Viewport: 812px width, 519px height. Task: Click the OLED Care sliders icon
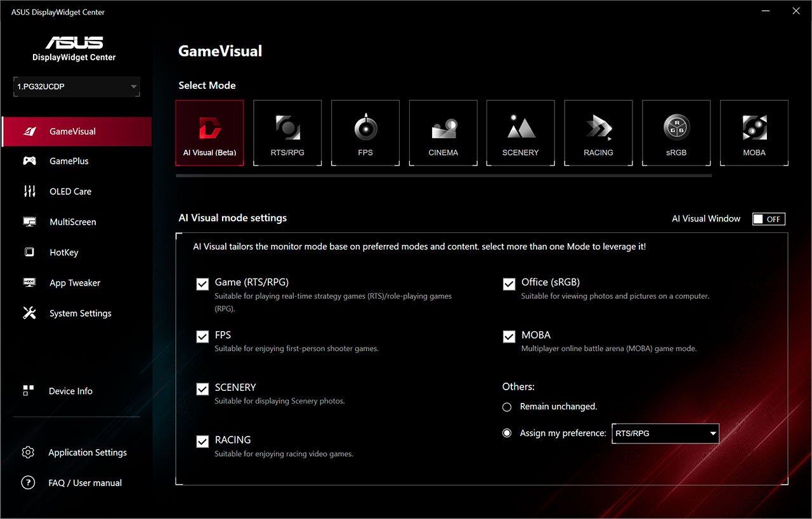coord(29,192)
